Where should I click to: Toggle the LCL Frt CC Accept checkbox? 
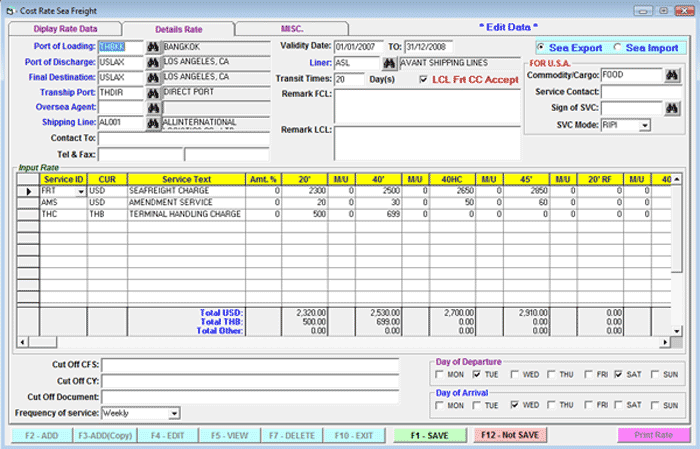point(423,79)
